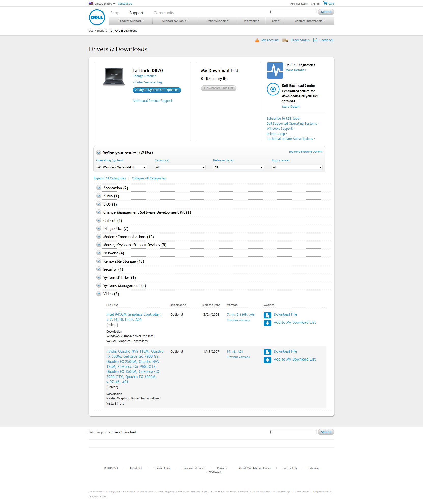Expand the Modem/Communications category
The image size is (423, 504).
click(x=99, y=237)
